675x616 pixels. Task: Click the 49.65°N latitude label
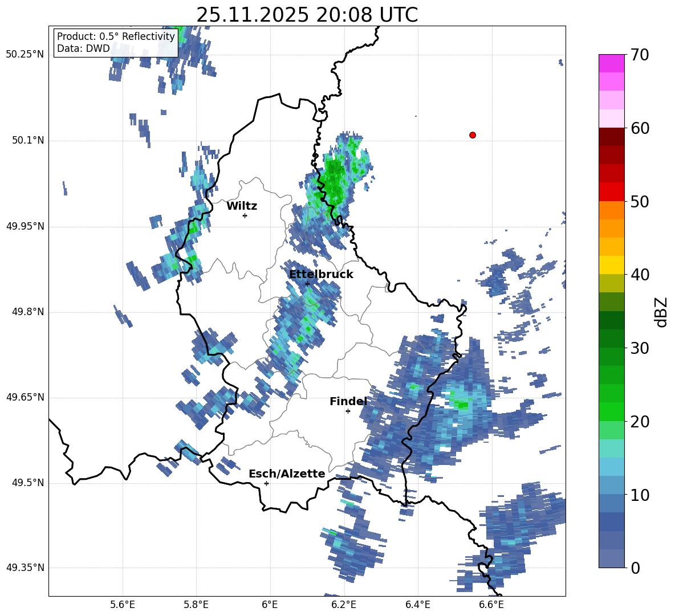(x=25, y=397)
